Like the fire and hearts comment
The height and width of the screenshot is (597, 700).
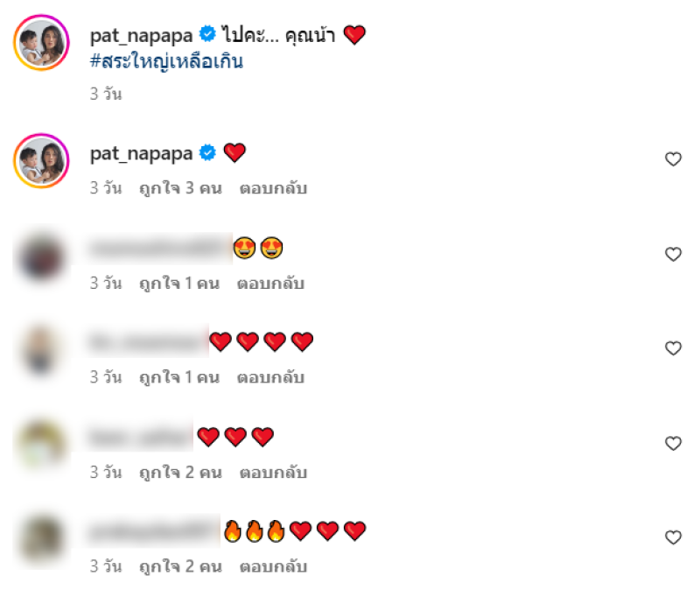(673, 537)
